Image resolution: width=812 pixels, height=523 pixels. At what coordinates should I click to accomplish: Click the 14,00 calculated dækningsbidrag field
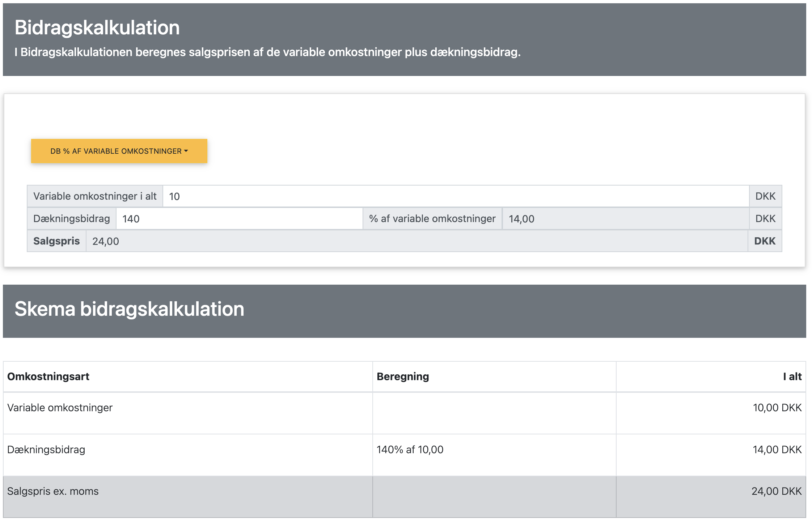pyautogui.click(x=625, y=219)
